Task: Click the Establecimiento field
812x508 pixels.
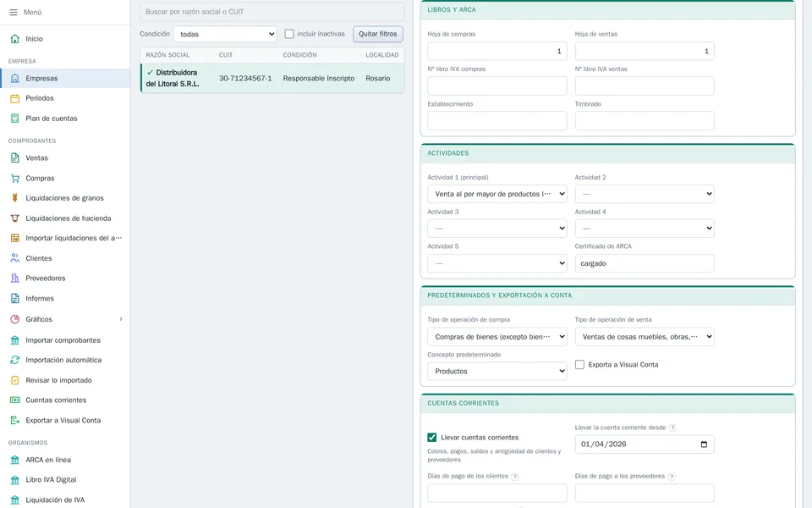Action: point(497,121)
